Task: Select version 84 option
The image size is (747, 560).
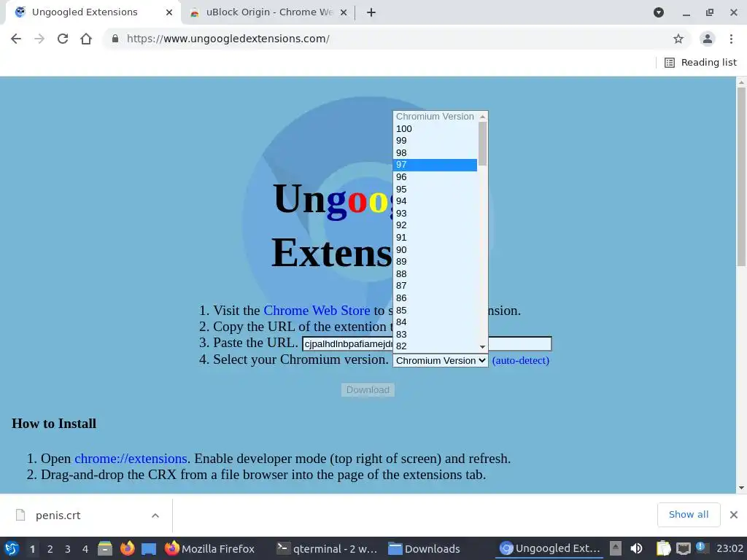Action: coord(435,322)
